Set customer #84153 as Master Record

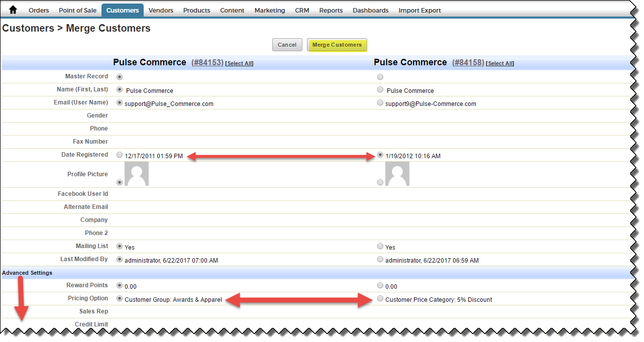[x=120, y=77]
